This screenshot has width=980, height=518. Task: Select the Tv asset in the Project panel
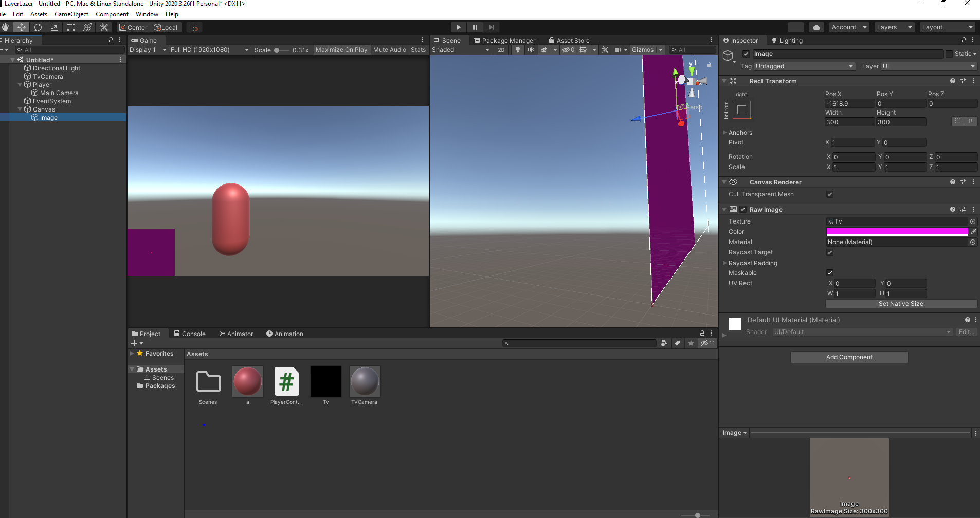tap(325, 381)
